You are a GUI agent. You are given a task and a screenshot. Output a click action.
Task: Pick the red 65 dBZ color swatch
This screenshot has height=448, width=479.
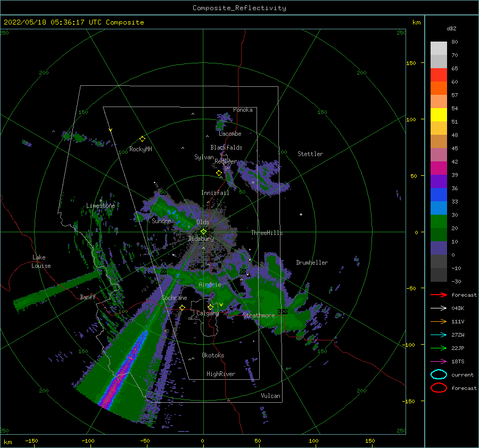pos(439,75)
